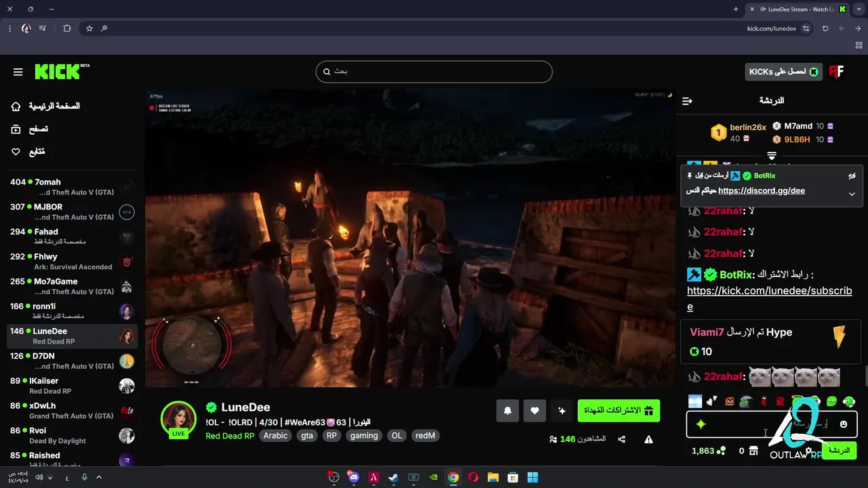Open the channel points shop icon
This screenshot has width=868, height=488.
(x=753, y=451)
